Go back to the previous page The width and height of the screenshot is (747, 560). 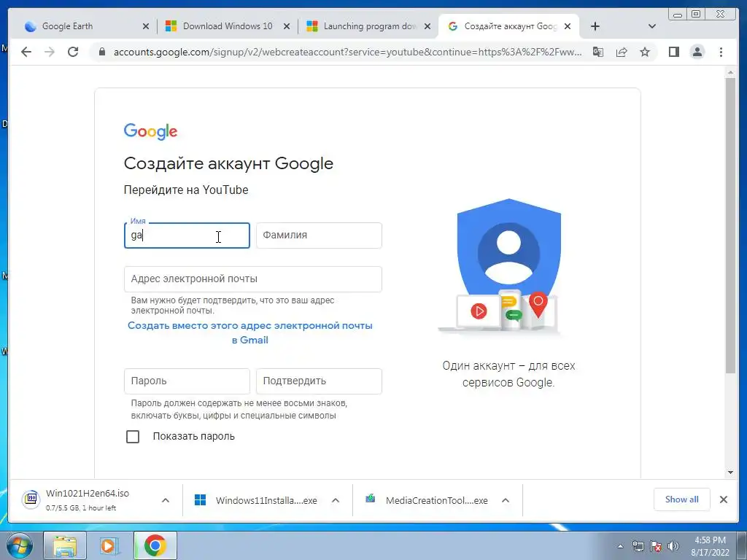(26, 52)
